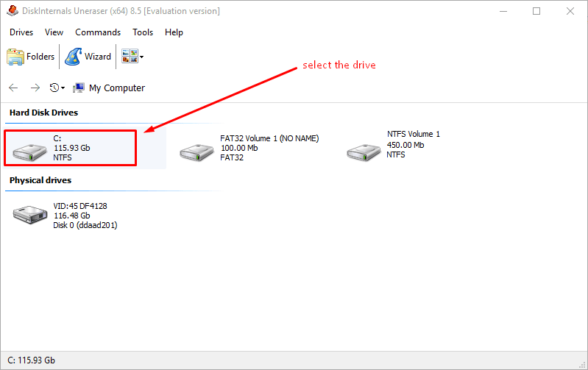Go forward with the right arrow
The image size is (588, 370).
click(x=35, y=88)
